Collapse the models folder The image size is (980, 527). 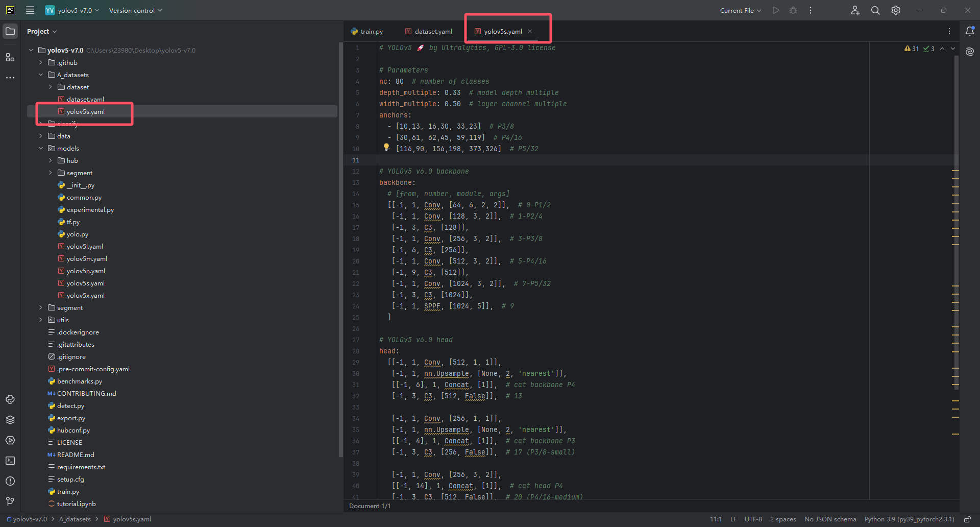tap(41, 148)
